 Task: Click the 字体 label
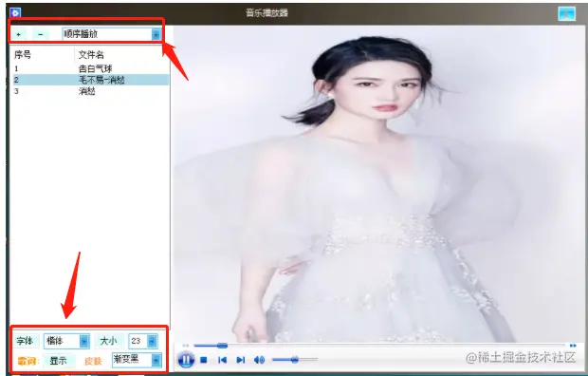pyautogui.click(x=25, y=341)
